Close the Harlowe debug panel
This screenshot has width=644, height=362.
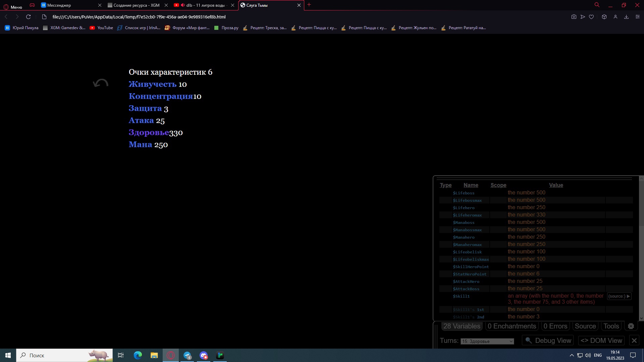coord(634,341)
